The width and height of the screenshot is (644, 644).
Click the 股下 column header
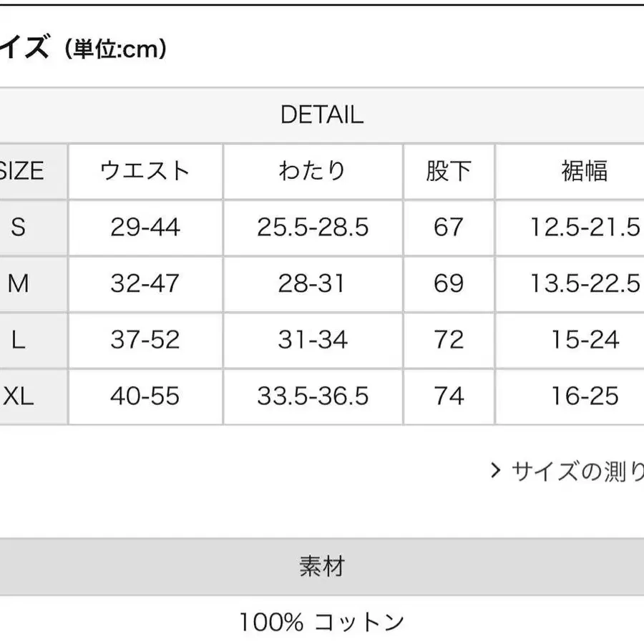coord(449,171)
